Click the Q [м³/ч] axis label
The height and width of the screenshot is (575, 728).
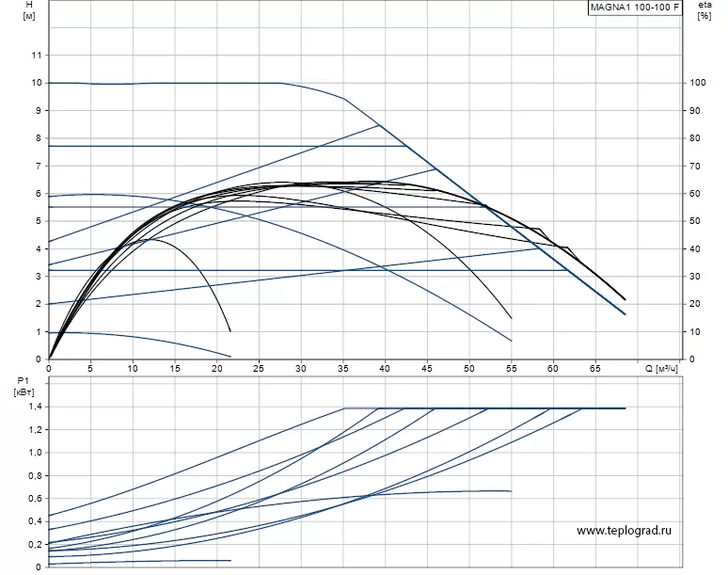tap(661, 369)
